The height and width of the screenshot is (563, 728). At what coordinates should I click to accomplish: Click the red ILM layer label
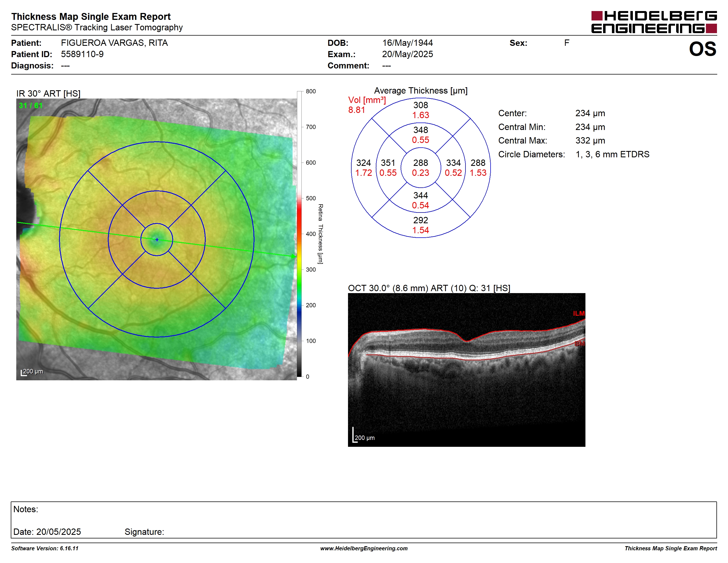(579, 314)
